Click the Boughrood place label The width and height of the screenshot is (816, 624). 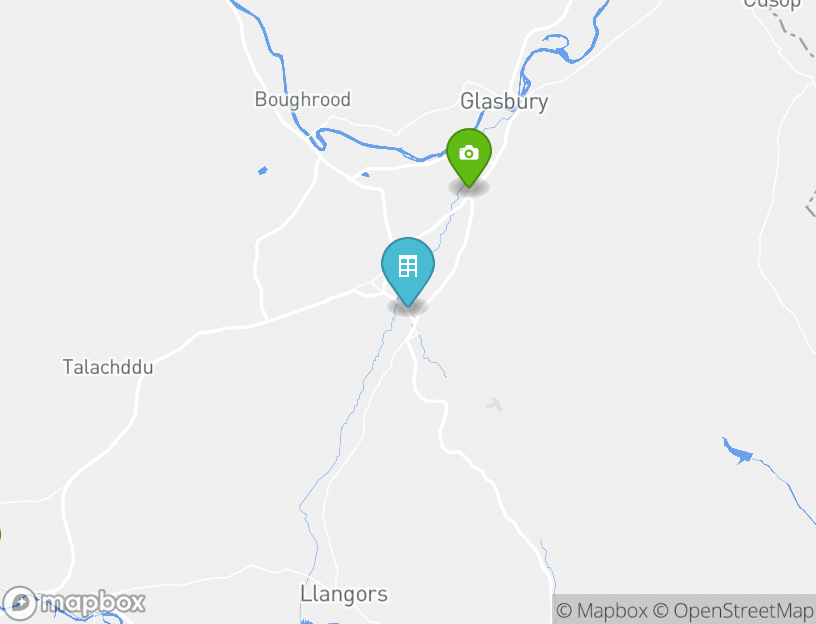[x=302, y=99]
